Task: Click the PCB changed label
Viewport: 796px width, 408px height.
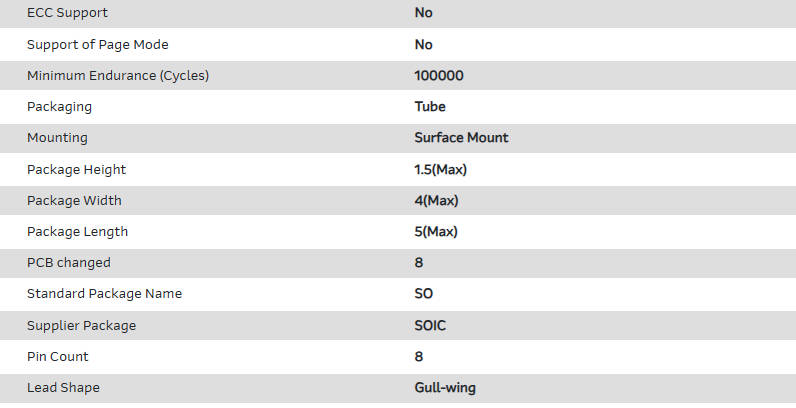Action: (68, 262)
